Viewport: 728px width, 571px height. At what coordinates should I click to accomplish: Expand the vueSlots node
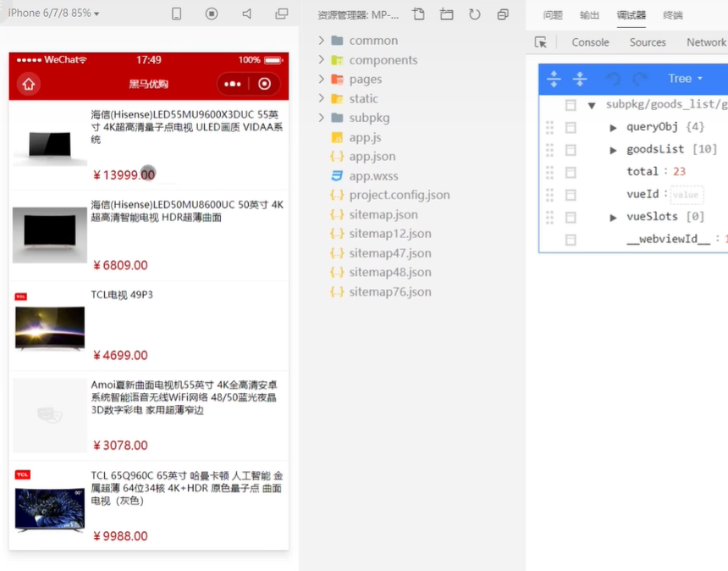[x=614, y=218]
